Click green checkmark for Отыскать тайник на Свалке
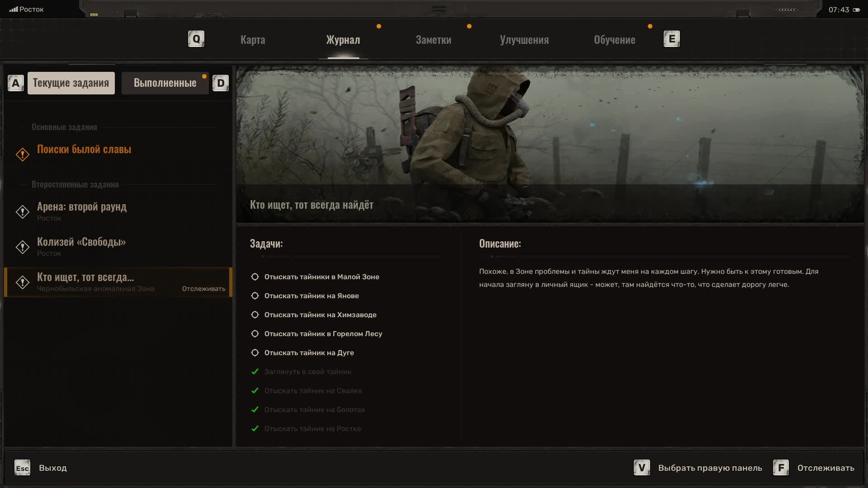The image size is (868, 488). pyautogui.click(x=255, y=390)
